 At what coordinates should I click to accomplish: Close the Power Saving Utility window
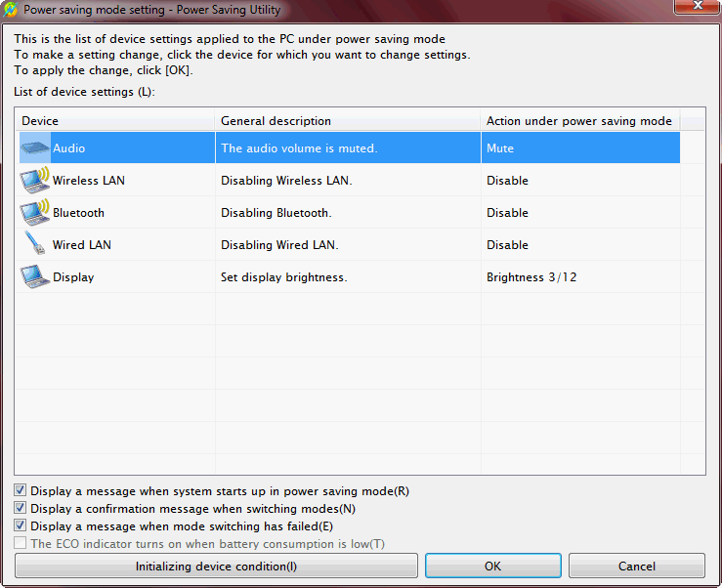click(698, 7)
